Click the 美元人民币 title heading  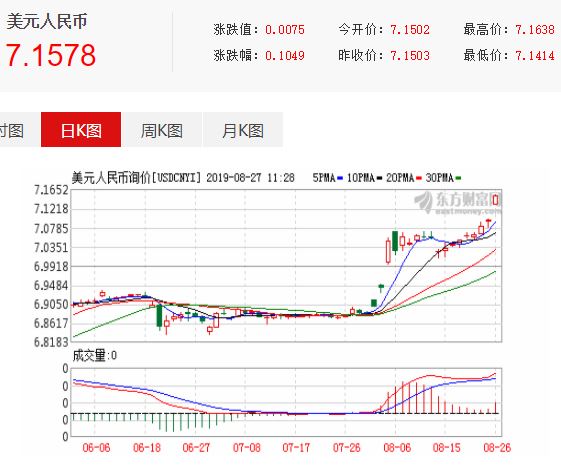[47, 21]
